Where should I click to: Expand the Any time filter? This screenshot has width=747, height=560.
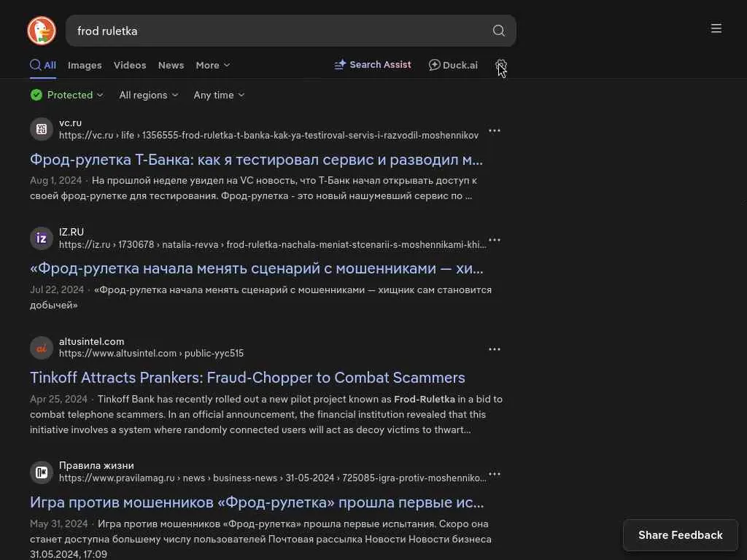tap(219, 95)
